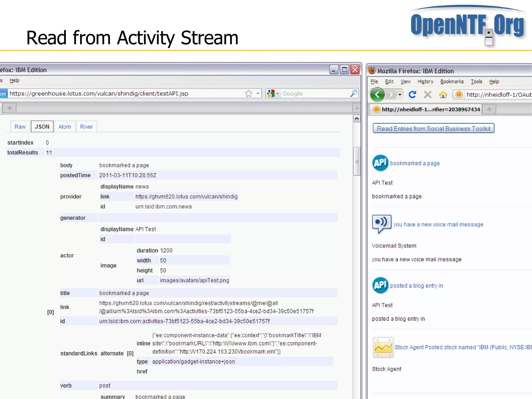Screen dimensions: 532x399
Task: Maximize the left Firefox window
Action: point(344,70)
